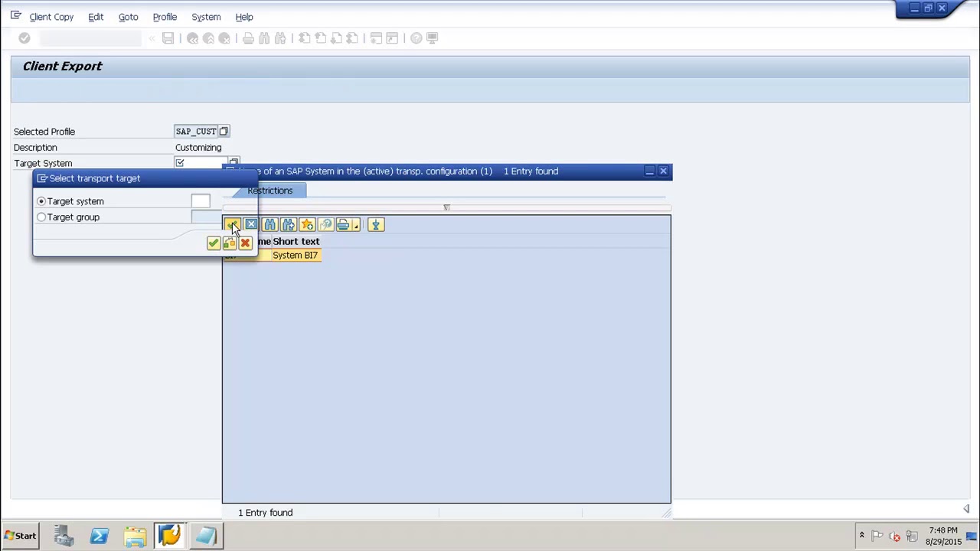Click the Find Next binoculars-plus icon in search help
980x551 pixels.
click(289, 224)
